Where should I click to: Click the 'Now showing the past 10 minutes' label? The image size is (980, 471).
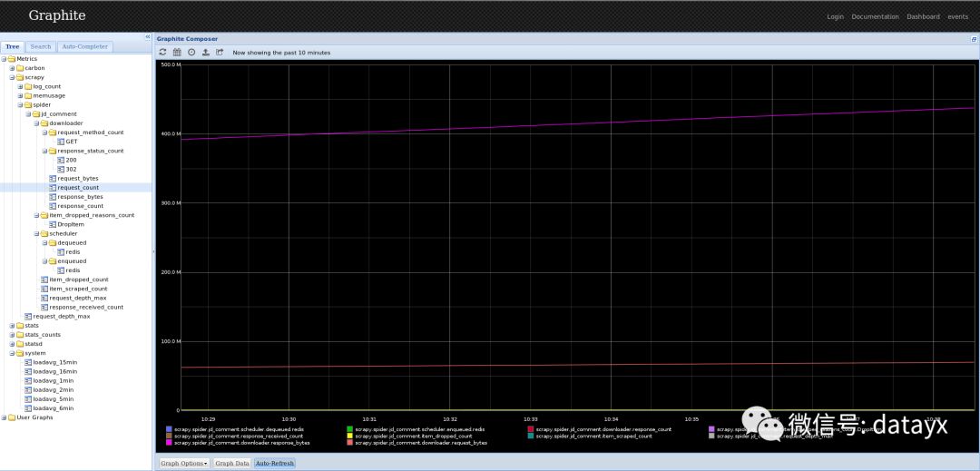click(x=281, y=53)
